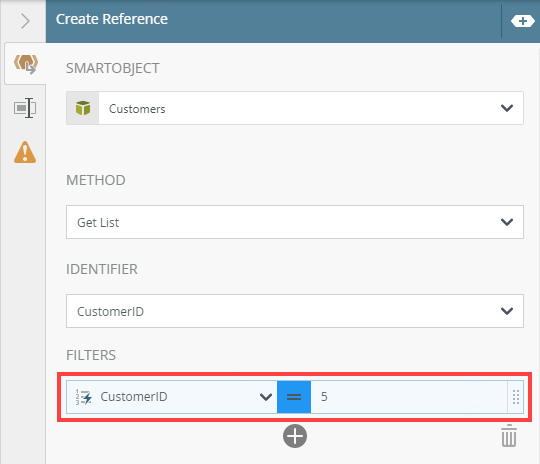Collapse the panel with the chevron arrow
Screen dimensions: 540x464
point(25,21)
